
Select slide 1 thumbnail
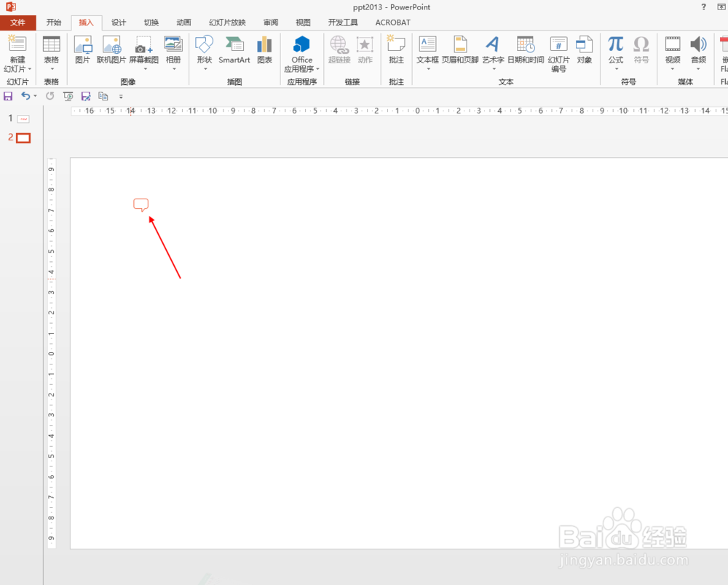(x=23, y=119)
